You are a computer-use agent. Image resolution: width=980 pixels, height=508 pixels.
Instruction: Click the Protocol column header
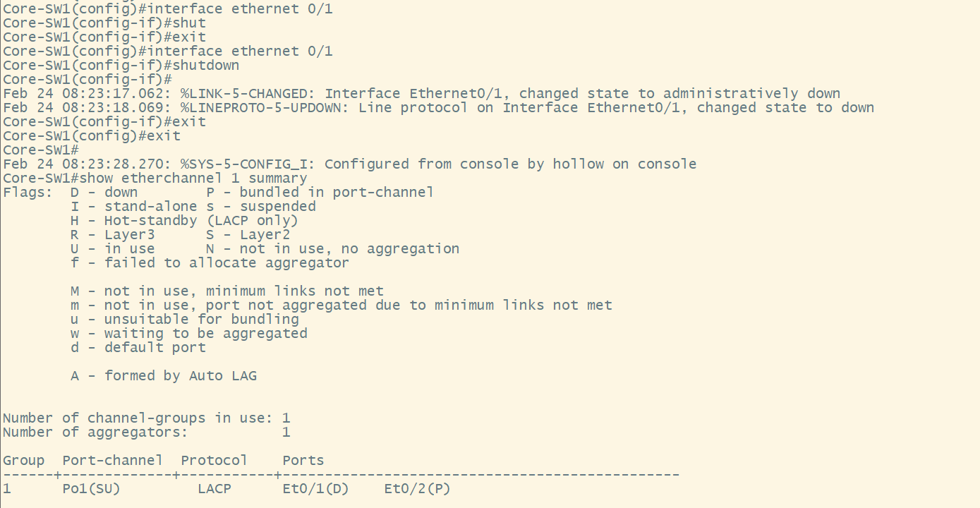(214, 461)
